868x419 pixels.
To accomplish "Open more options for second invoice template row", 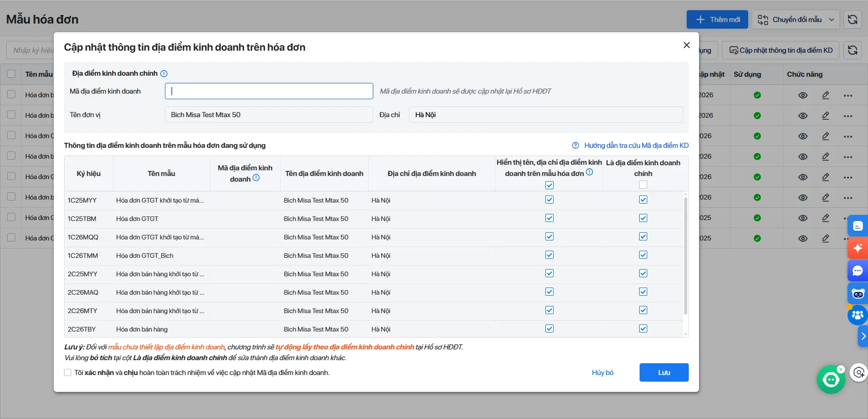I will coord(848,116).
